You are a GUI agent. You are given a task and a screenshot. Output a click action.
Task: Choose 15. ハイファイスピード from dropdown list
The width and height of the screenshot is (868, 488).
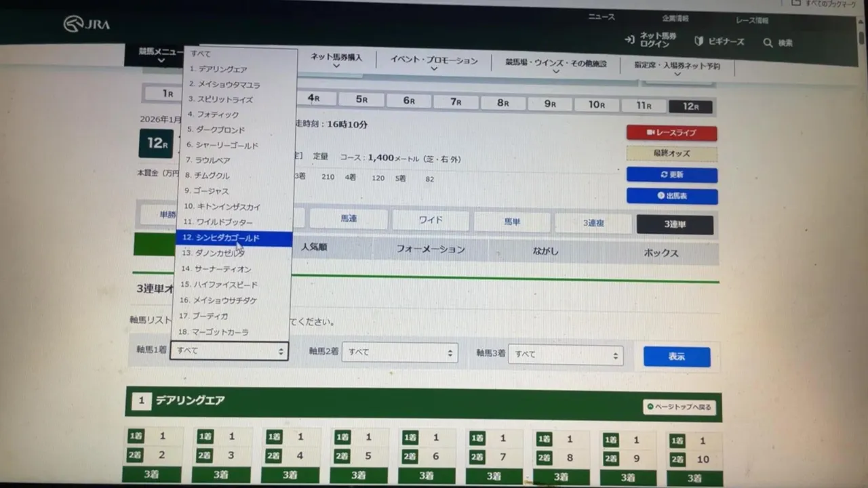(232, 285)
